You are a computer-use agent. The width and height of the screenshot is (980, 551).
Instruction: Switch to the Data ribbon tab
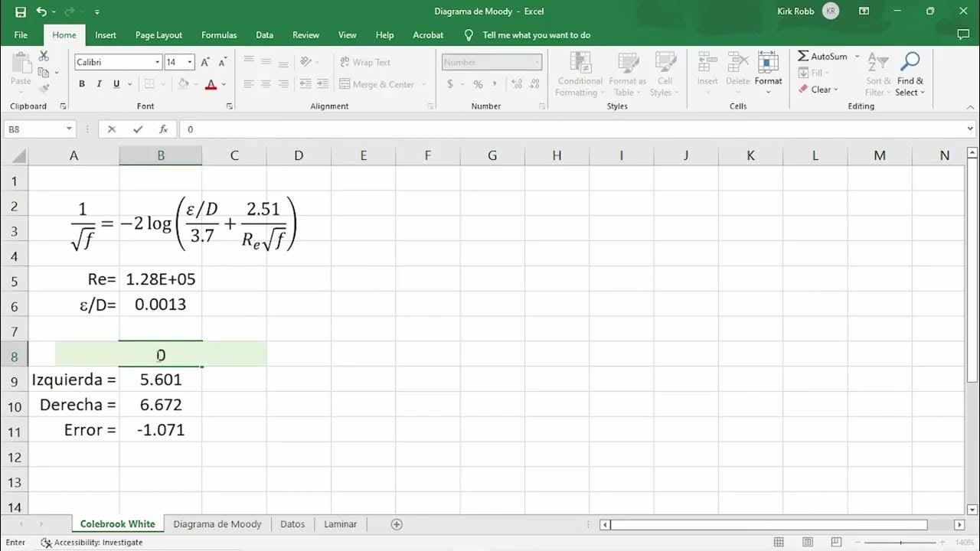[265, 35]
